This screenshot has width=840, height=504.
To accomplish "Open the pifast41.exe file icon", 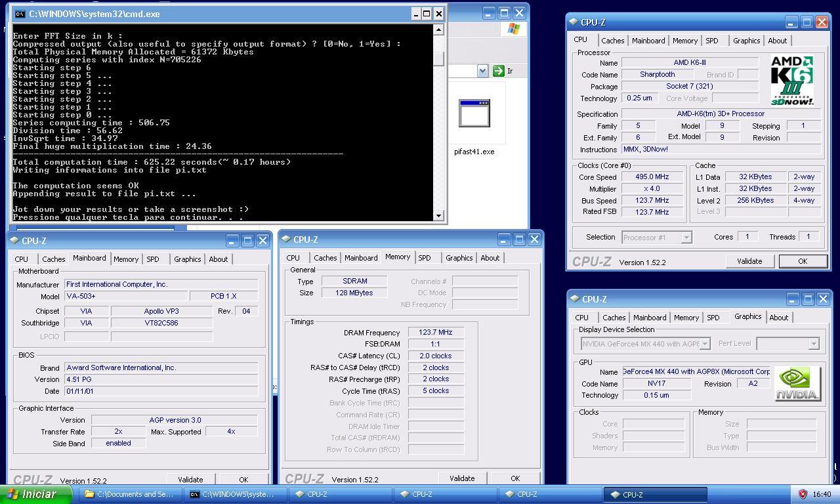I will click(474, 113).
